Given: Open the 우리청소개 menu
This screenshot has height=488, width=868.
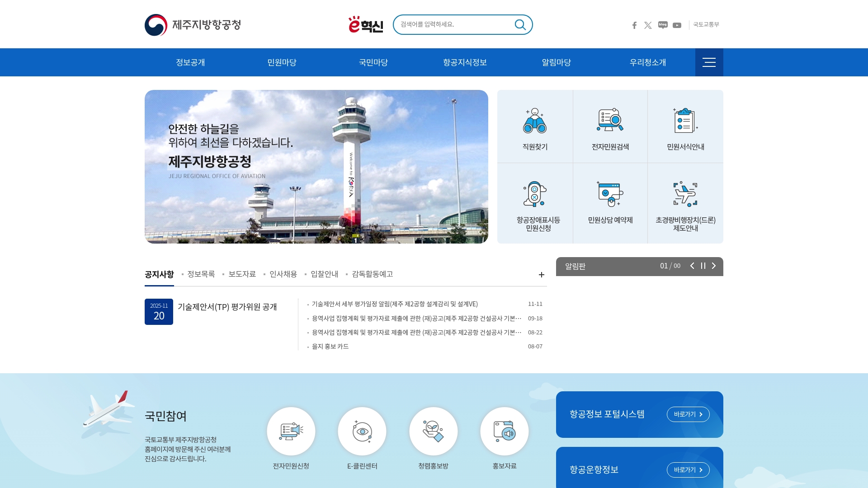Looking at the screenshot, I should coord(648,62).
